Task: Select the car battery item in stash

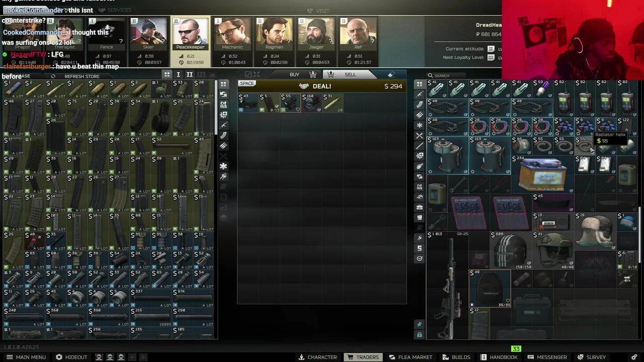Action: click(542, 174)
